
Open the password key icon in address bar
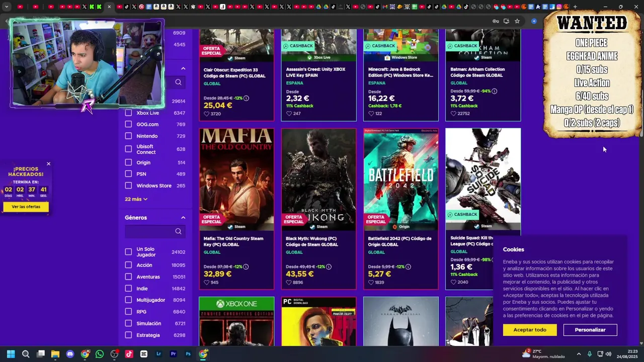[x=496, y=21]
